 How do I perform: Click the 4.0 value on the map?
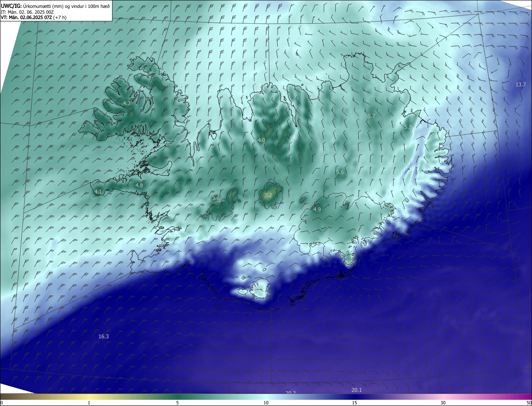click(261, 140)
